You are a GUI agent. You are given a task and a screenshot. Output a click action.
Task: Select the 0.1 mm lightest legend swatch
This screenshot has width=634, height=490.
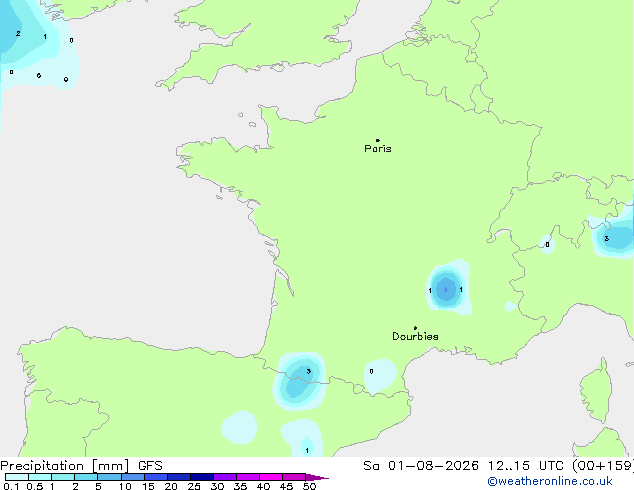pyautogui.click(x=16, y=477)
